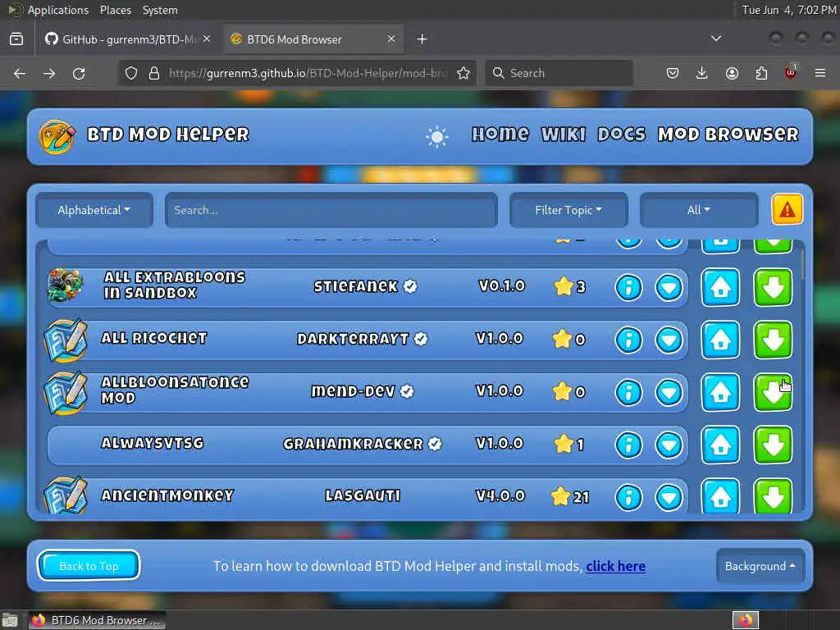Show info for AlwaysVTSG mod
The height and width of the screenshot is (630, 840).
click(628, 445)
